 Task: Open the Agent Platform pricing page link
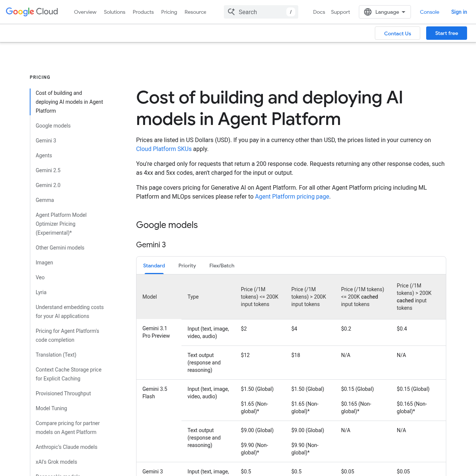pos(292,196)
